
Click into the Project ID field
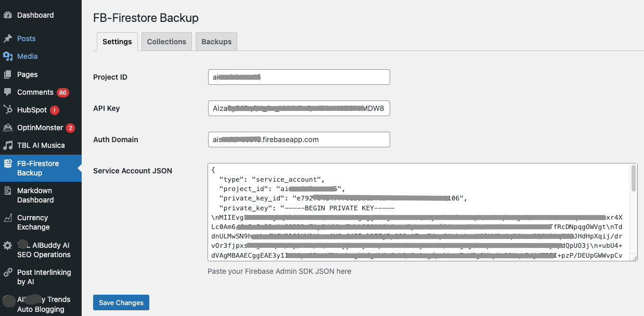[x=299, y=77]
